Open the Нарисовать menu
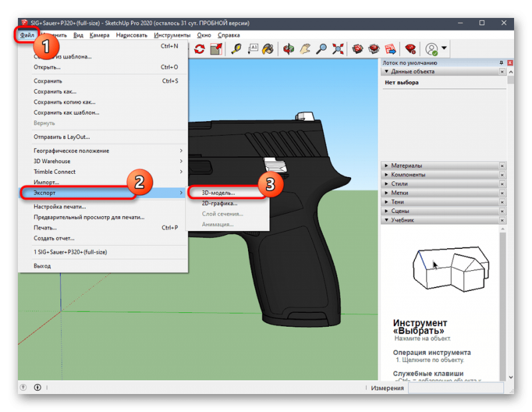 pos(132,35)
